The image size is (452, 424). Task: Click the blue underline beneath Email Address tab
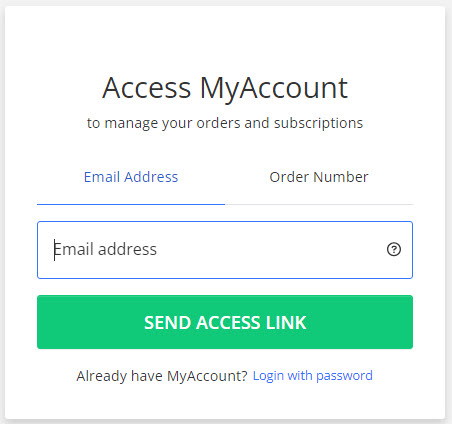coord(131,204)
